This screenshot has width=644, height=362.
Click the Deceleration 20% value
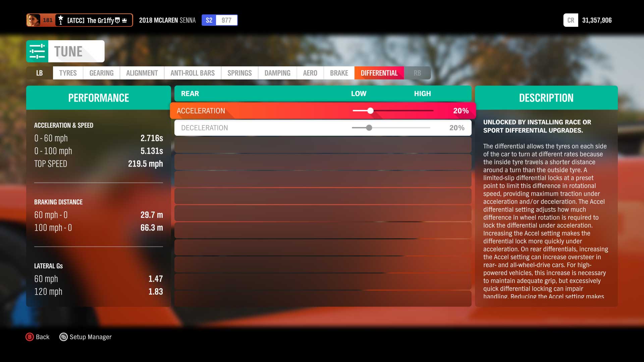tap(457, 128)
